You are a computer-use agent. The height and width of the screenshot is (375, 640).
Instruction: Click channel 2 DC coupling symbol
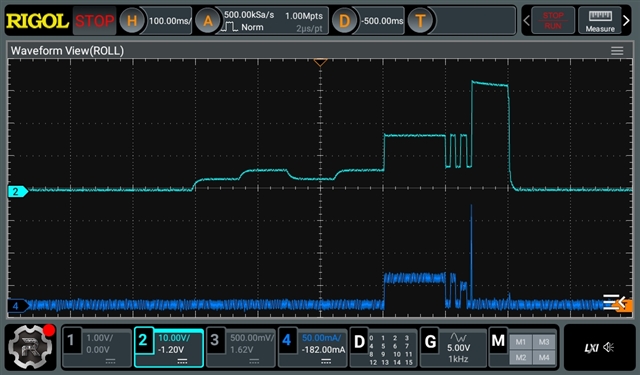pyautogui.click(x=182, y=362)
